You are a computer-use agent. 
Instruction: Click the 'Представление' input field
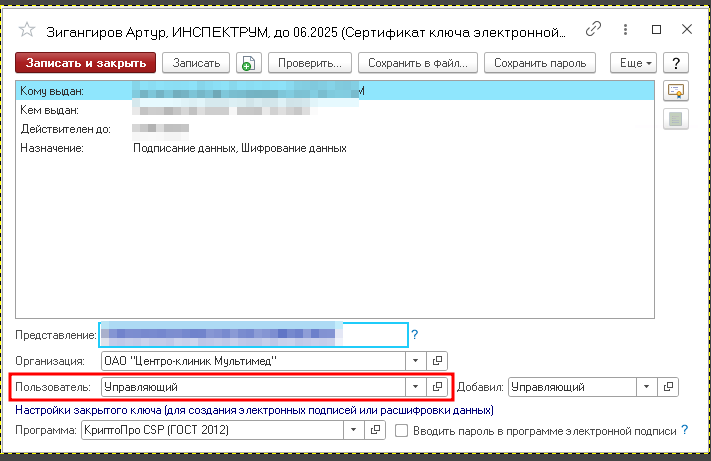point(253,335)
